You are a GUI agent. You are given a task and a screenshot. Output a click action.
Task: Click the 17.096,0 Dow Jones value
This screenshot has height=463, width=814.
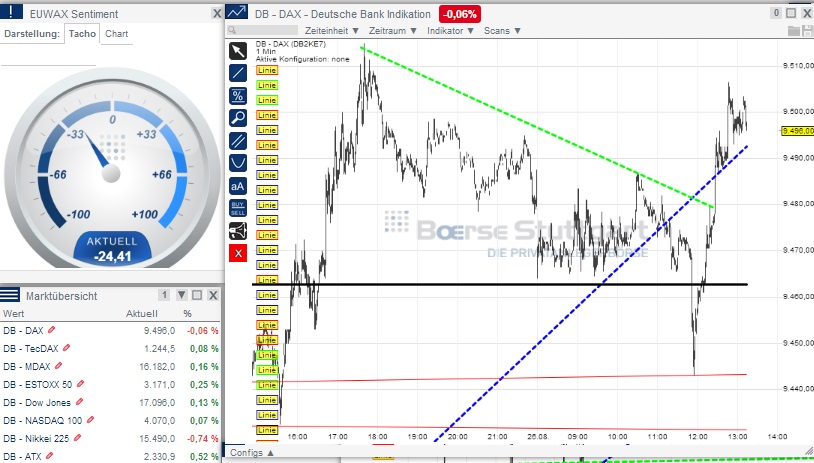157,402
